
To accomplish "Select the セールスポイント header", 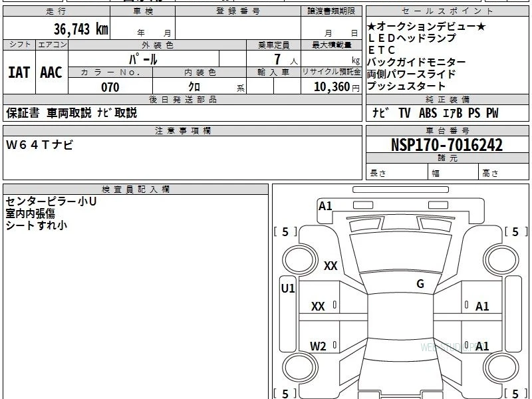I will click(x=447, y=11).
